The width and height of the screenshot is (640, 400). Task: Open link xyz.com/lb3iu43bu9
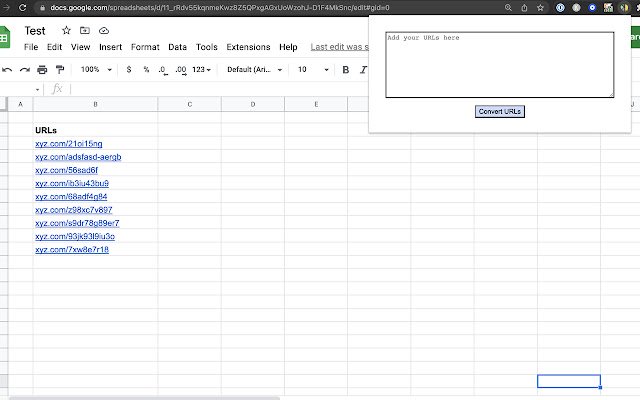click(72, 183)
